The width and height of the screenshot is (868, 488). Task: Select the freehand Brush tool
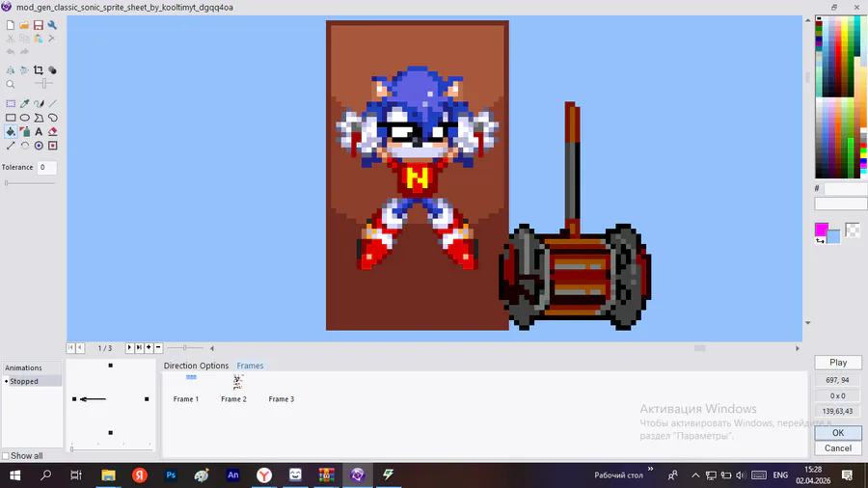[39, 103]
